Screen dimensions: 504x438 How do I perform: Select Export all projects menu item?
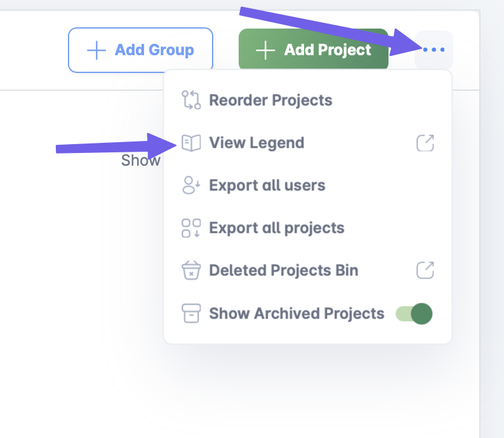click(x=277, y=228)
